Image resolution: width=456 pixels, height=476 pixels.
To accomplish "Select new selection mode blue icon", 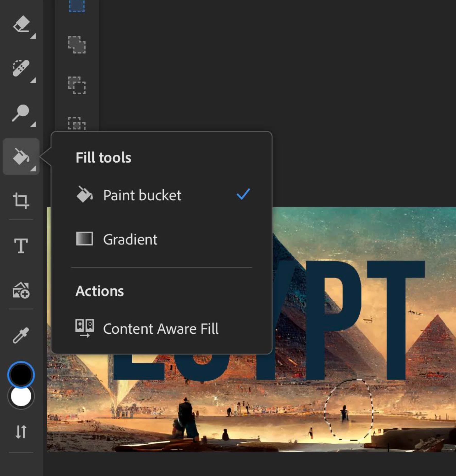I will click(x=77, y=6).
